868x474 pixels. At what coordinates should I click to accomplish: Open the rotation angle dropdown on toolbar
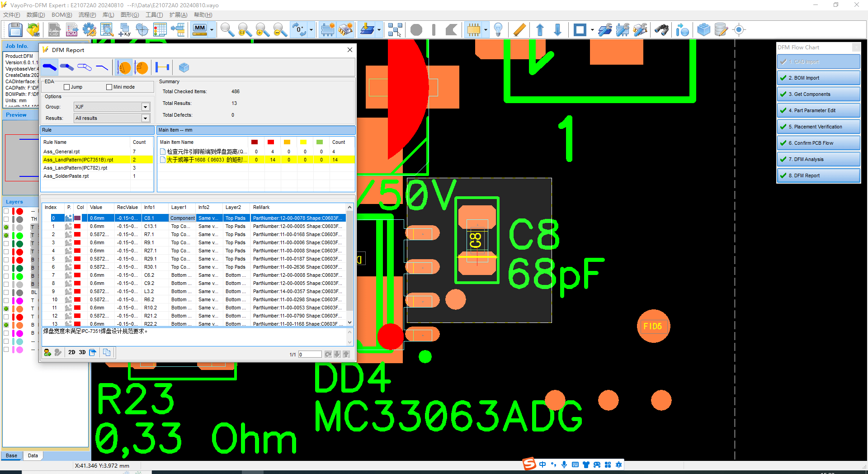click(311, 30)
